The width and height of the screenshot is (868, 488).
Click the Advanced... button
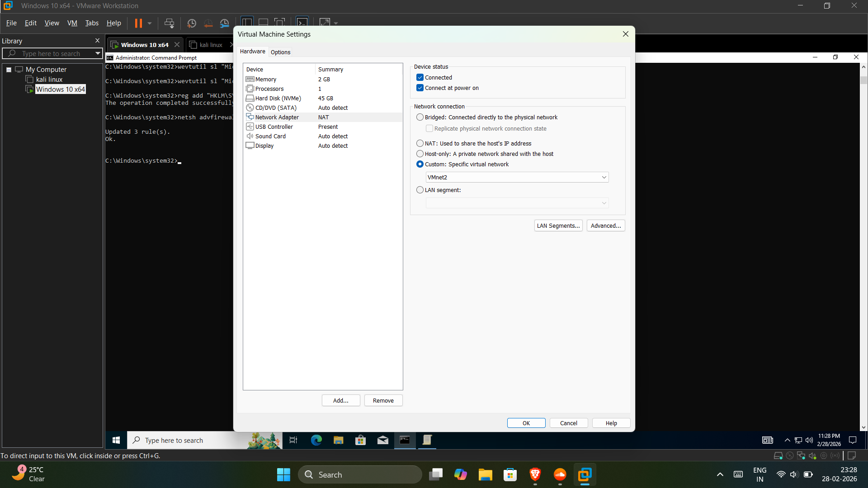606,225
